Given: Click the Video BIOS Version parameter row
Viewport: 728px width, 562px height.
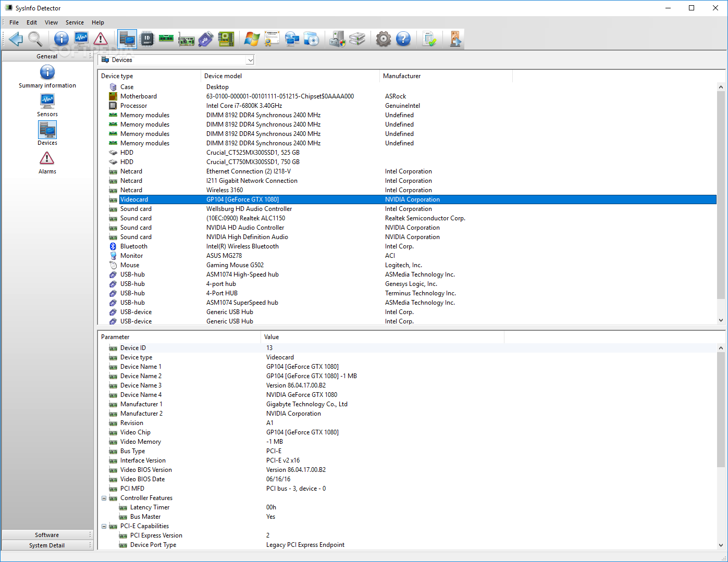Looking at the screenshot, I should (408, 470).
